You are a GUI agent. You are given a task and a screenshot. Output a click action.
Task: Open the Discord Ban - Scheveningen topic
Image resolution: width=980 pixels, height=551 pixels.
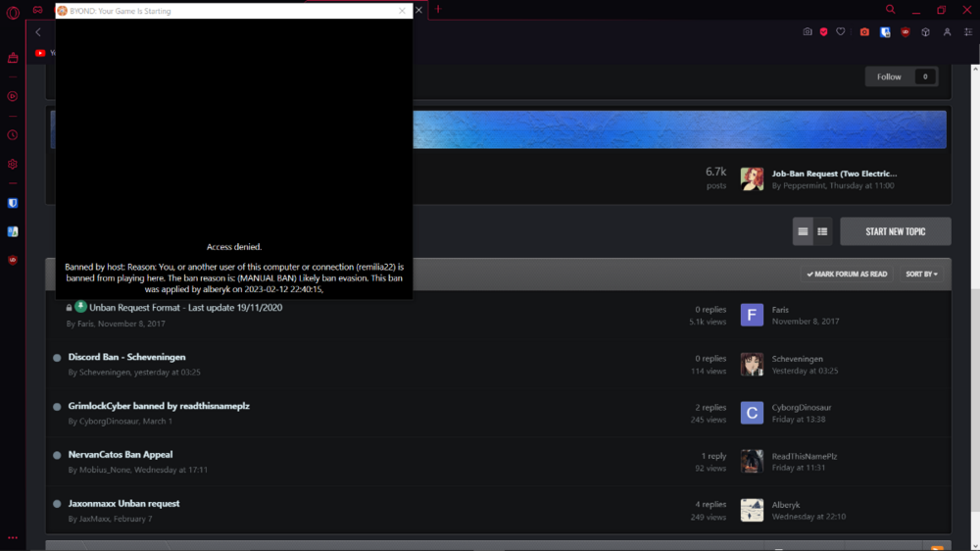[x=126, y=357]
